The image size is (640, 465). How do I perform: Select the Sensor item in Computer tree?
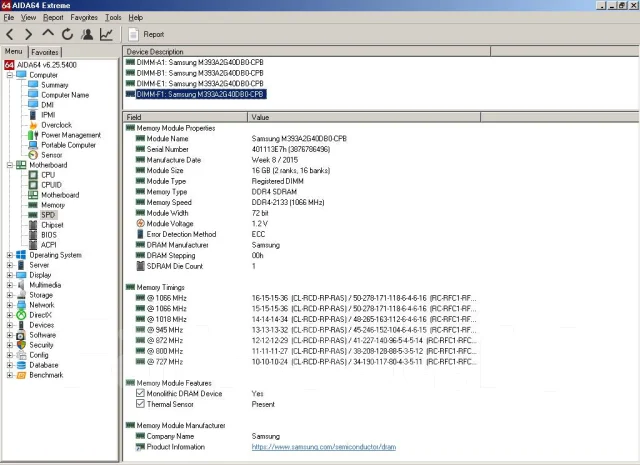(51, 155)
